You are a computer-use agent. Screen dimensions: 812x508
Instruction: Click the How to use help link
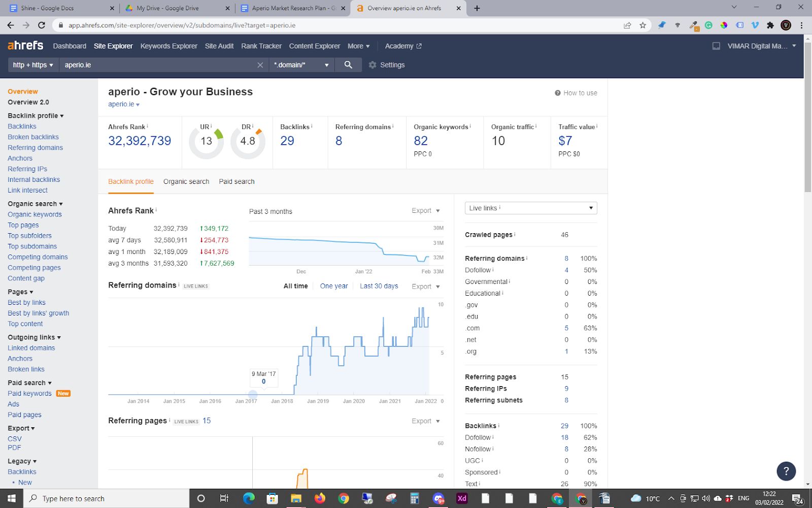(576, 93)
